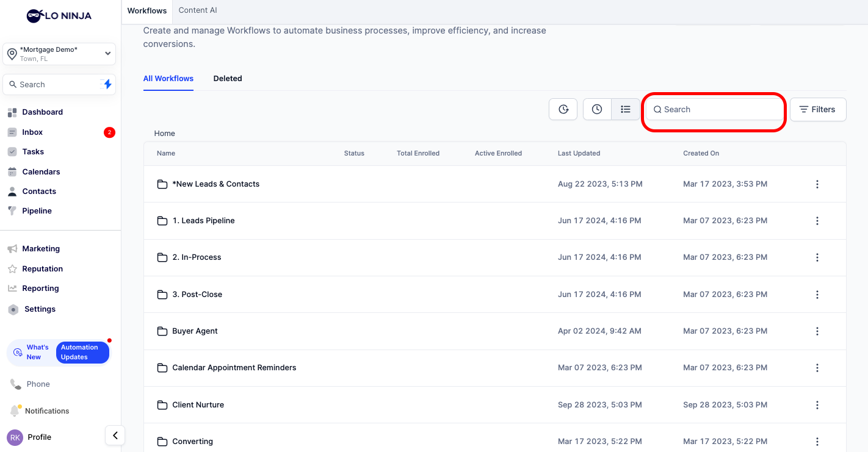This screenshot has width=868, height=452.
Task: Click the Created On column header
Action: 701,154
